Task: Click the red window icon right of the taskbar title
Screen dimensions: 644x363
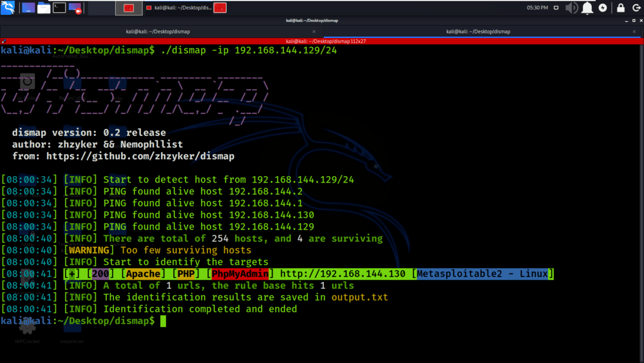Action: pyautogui.click(x=220, y=8)
